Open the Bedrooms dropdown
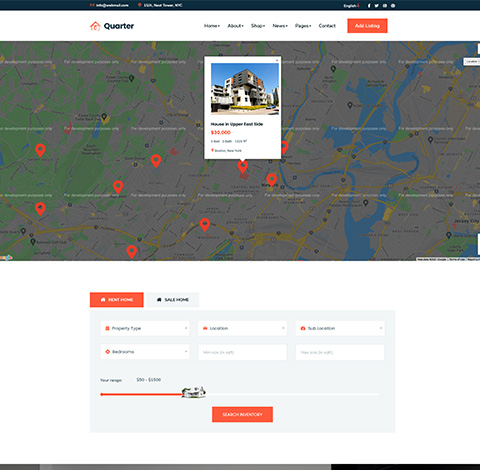This screenshot has height=470, width=480. [145, 352]
